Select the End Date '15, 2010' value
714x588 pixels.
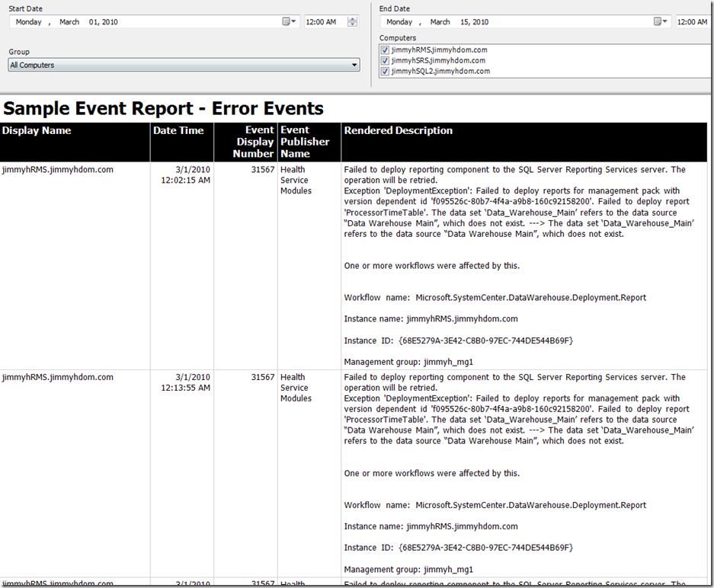pyautogui.click(x=475, y=22)
